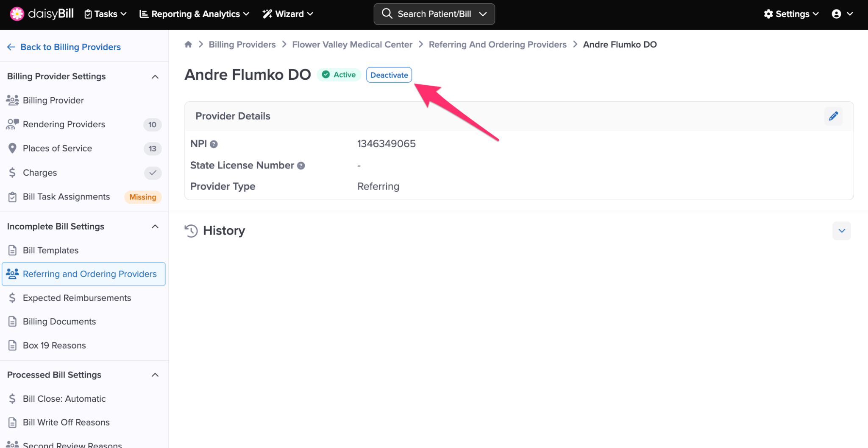Expand the History section chevron

[841, 231]
